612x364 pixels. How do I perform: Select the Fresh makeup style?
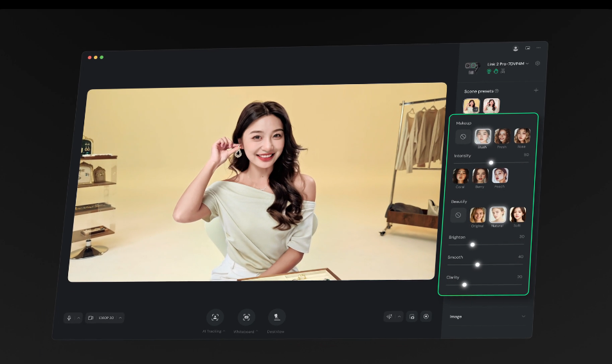point(502,136)
